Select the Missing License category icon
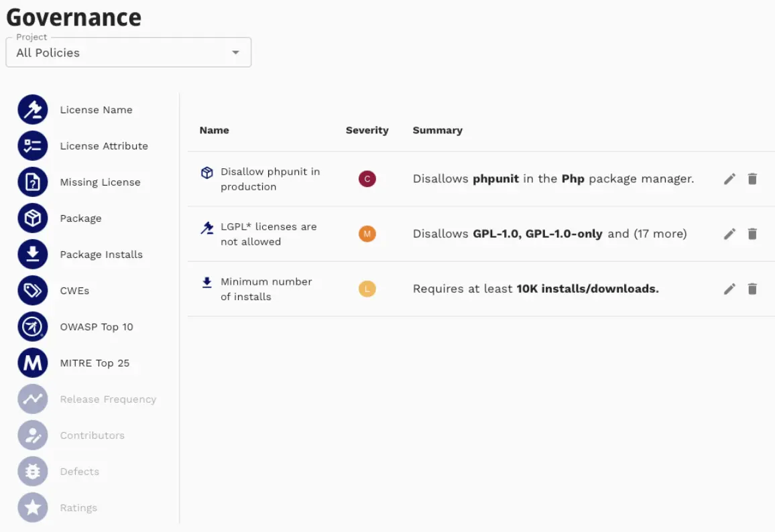Viewport: 775px width, 532px height. [x=32, y=182]
